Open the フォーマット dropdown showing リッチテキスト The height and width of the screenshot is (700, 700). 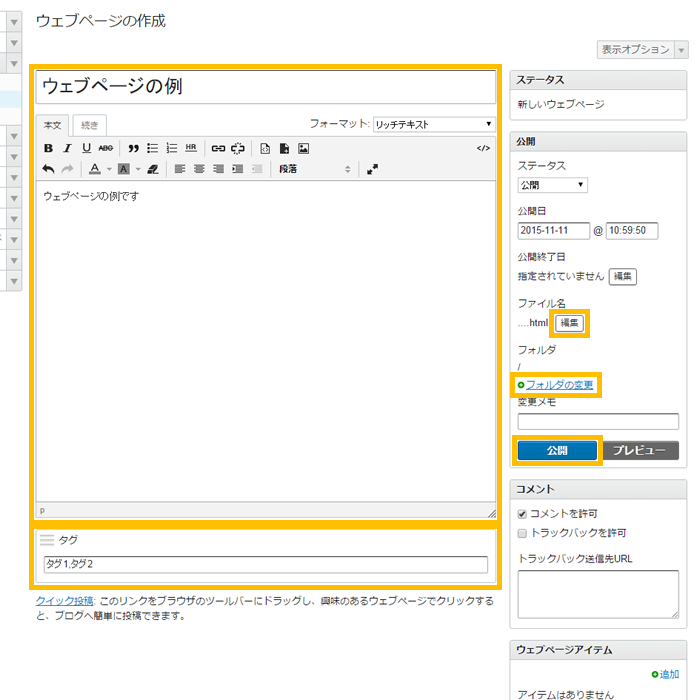coord(434,124)
